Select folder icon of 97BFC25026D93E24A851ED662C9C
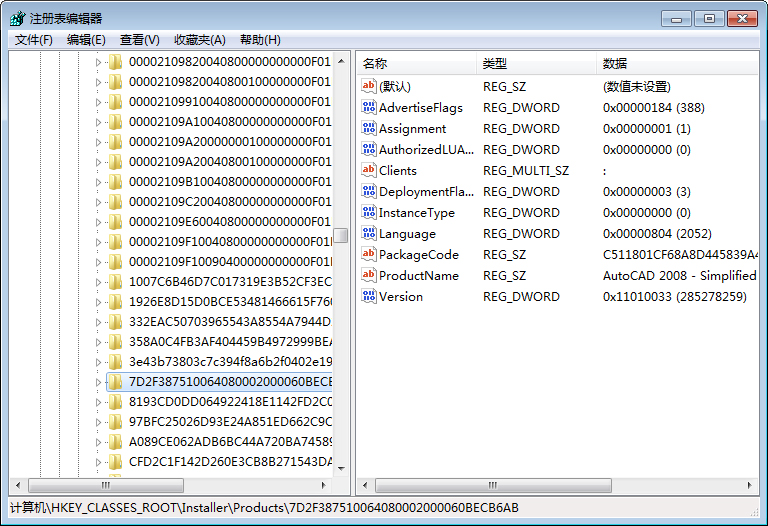The width and height of the screenshot is (768, 526). click(115, 422)
